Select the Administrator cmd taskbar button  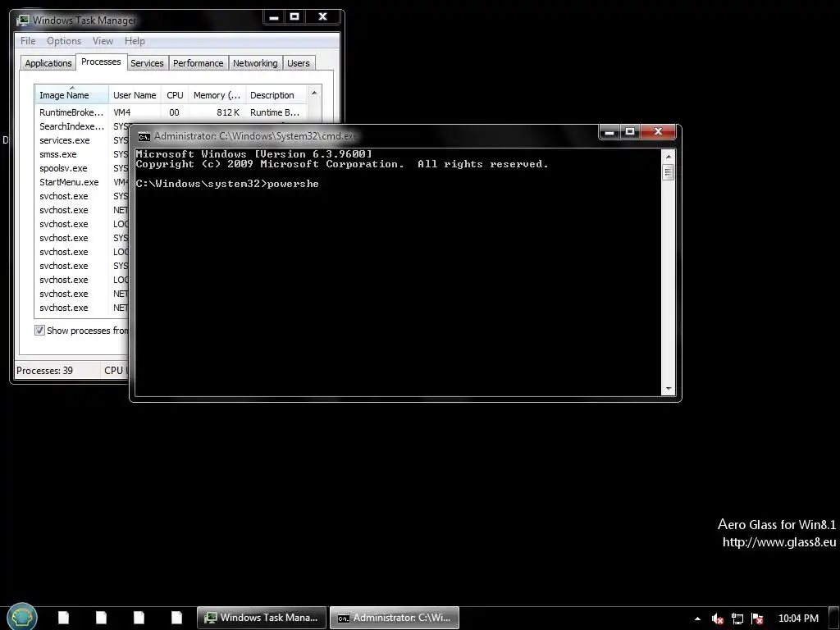tap(395, 618)
